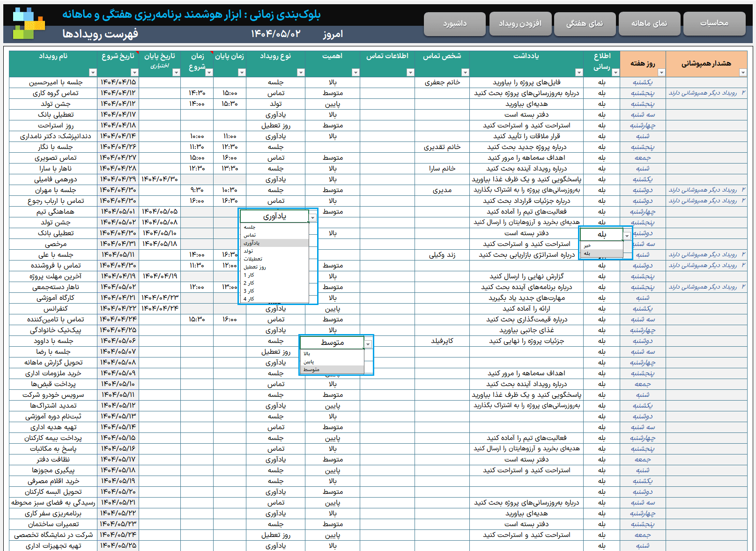
Task: Select contact person cell خانم تقدیری
Action: 442,147
